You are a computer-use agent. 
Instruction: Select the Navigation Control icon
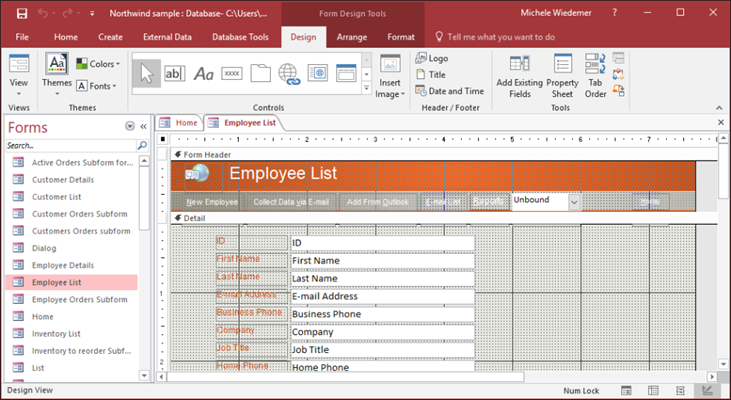(x=346, y=74)
